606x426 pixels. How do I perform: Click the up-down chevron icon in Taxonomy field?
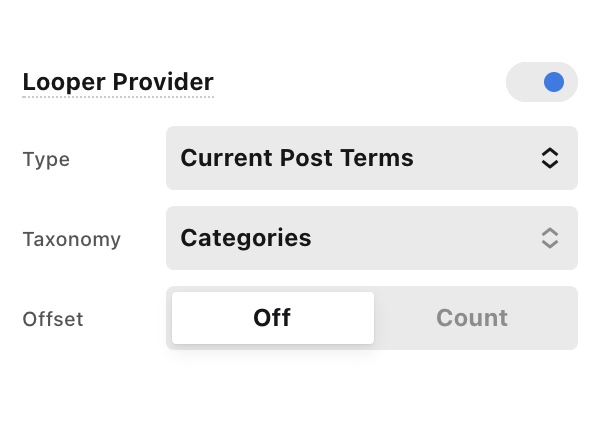pos(549,238)
